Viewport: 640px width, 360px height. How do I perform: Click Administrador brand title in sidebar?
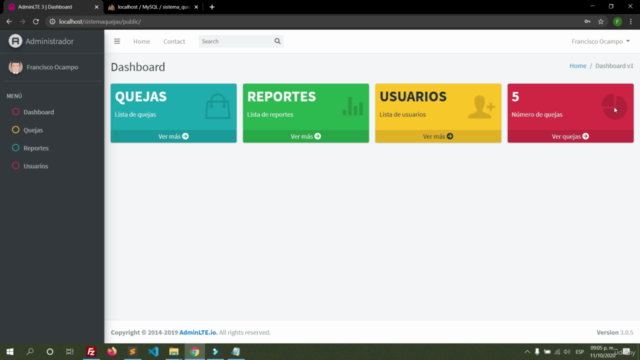click(x=49, y=41)
